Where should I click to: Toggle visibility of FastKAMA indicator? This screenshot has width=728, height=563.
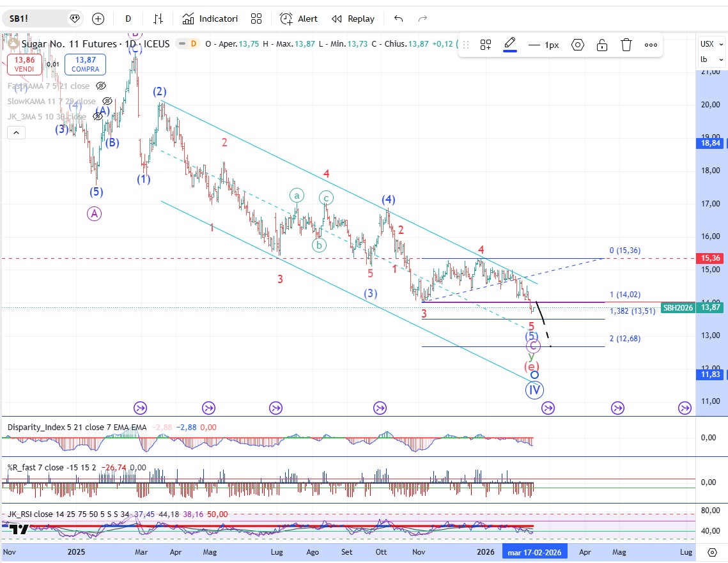pyautogui.click(x=101, y=86)
